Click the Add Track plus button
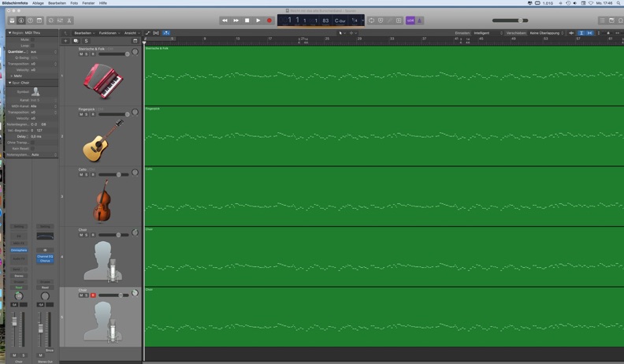Image resolution: width=624 pixels, height=364 pixels. tap(65, 41)
